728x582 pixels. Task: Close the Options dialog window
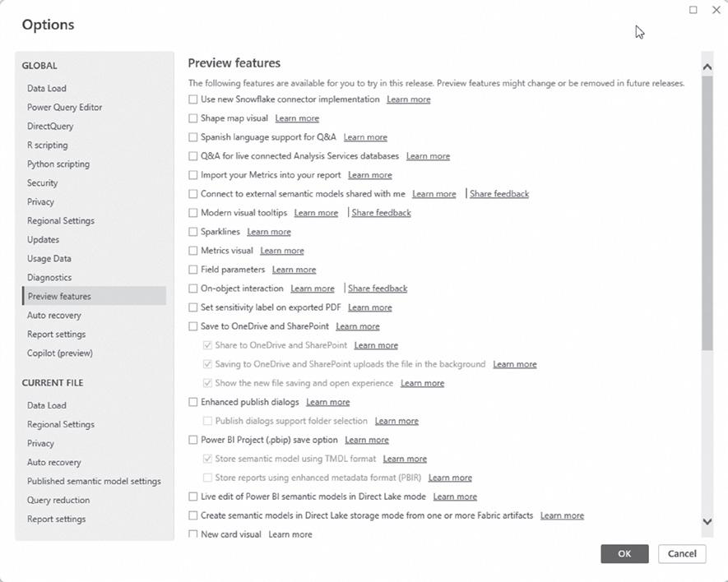click(716, 10)
